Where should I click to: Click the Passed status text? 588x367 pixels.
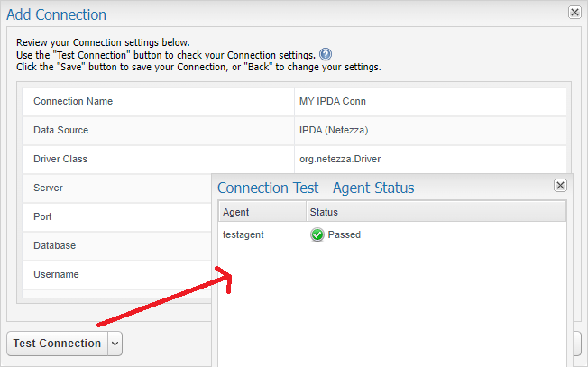tap(344, 234)
